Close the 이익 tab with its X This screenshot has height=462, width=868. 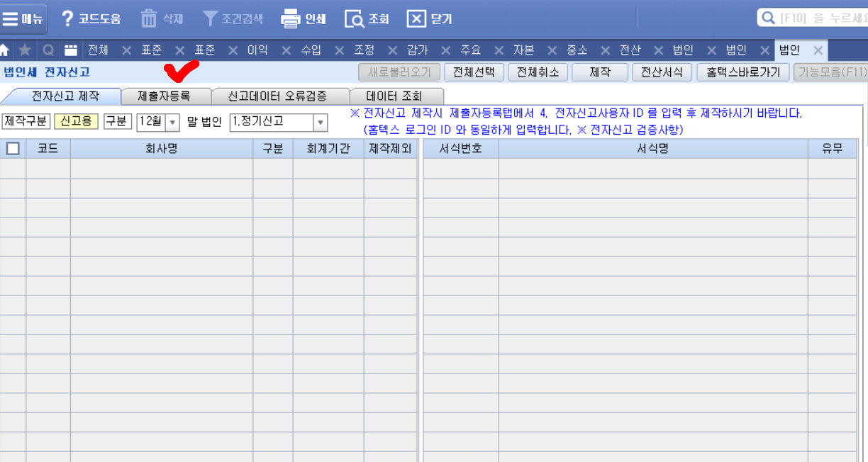[286, 50]
